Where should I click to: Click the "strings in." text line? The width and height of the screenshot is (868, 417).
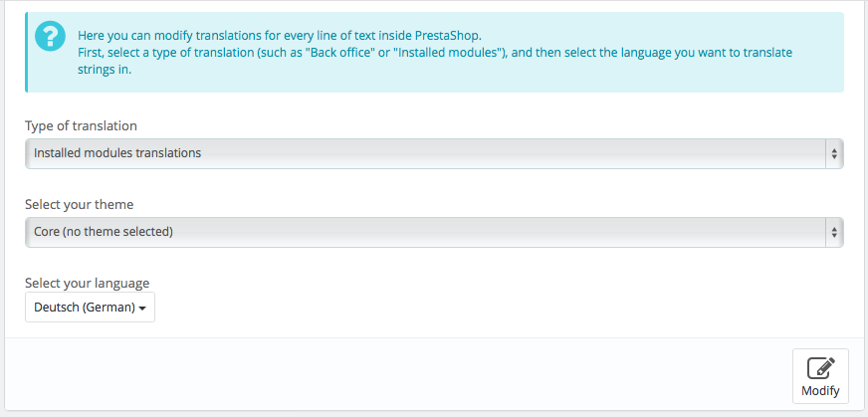105,71
